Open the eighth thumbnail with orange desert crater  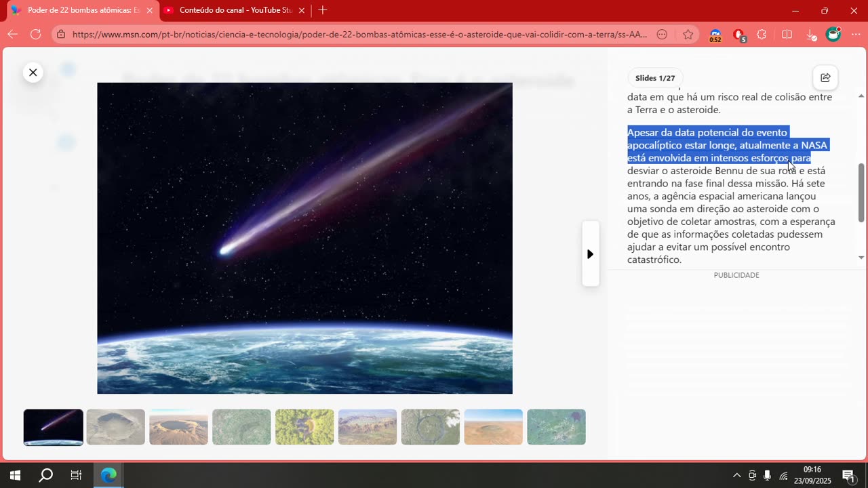[x=494, y=427]
